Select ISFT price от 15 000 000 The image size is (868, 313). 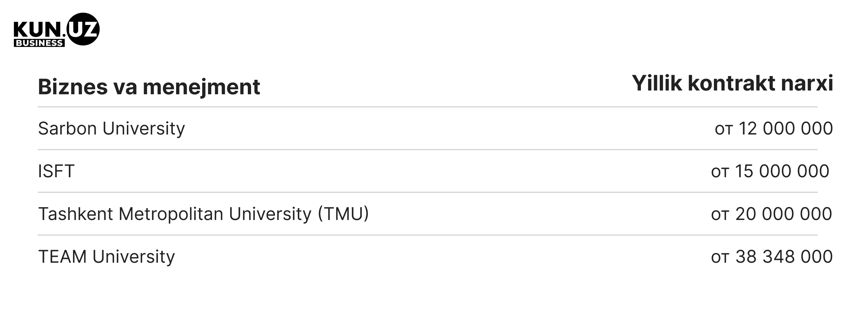(x=770, y=171)
